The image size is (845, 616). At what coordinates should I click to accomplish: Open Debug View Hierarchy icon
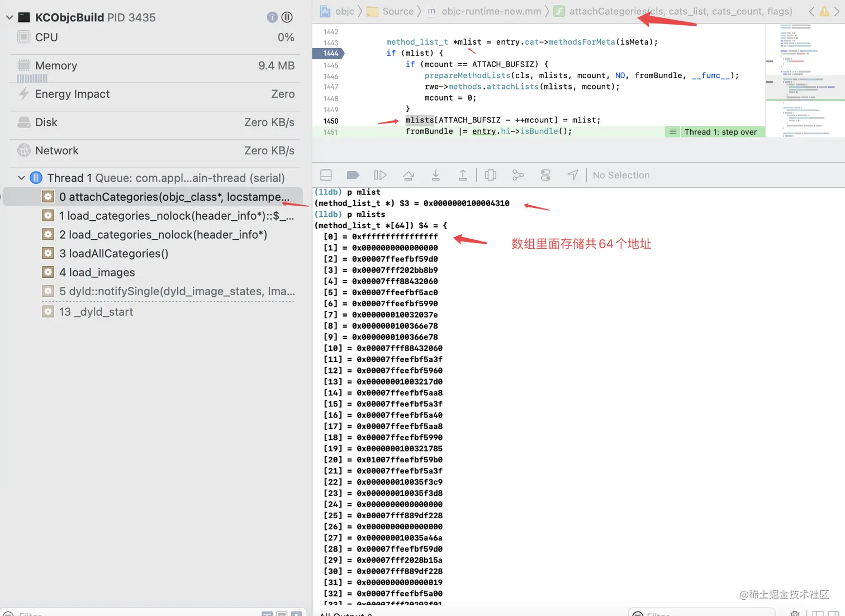[x=491, y=175]
